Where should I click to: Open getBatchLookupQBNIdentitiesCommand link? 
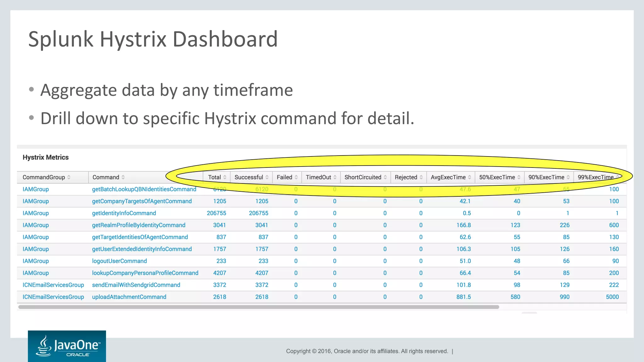(x=144, y=189)
